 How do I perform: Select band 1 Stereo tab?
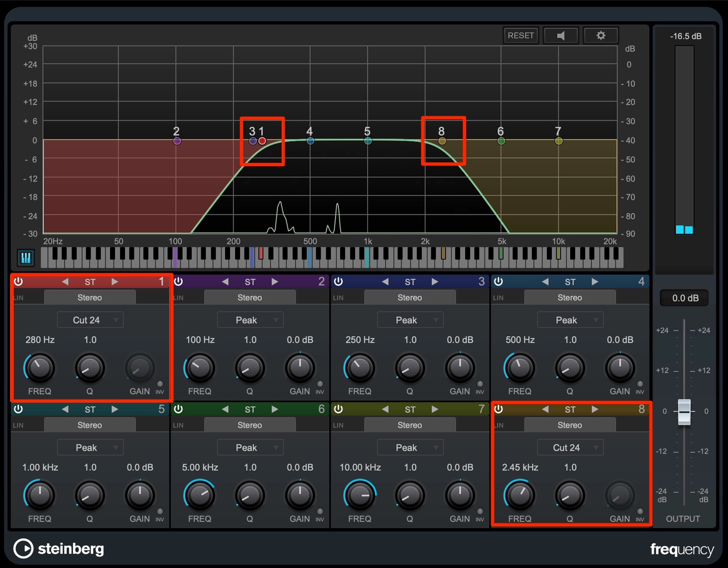[89, 297]
